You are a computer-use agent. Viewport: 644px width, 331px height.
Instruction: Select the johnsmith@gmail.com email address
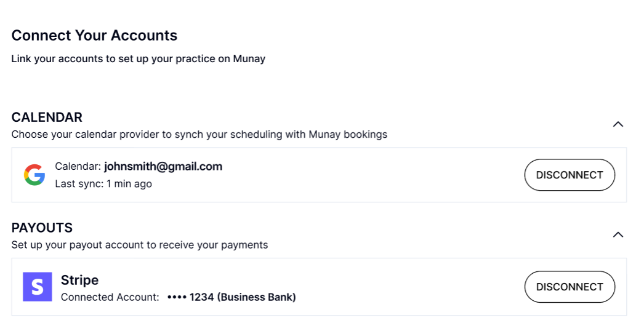point(163,166)
